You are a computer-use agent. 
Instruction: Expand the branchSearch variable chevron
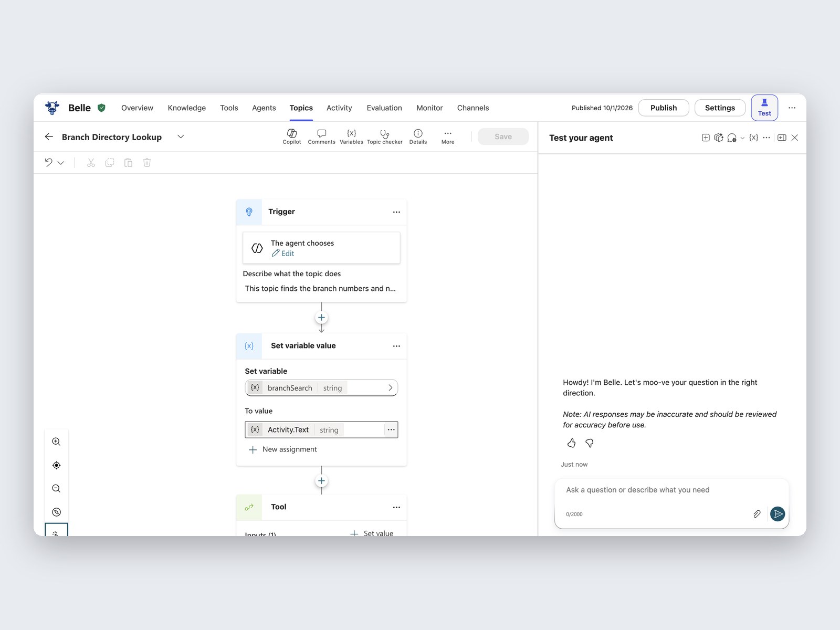coord(390,388)
